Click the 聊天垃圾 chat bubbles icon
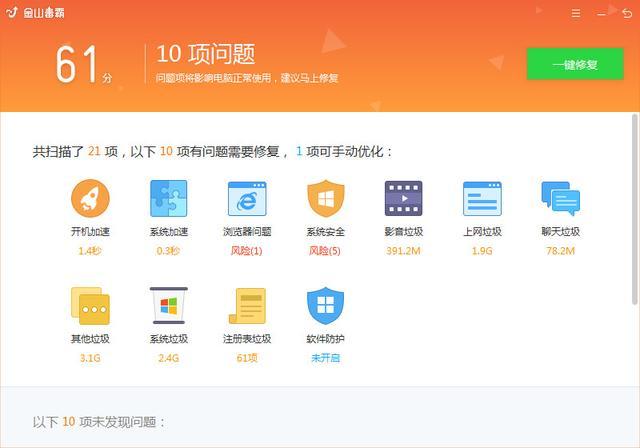 [560, 199]
